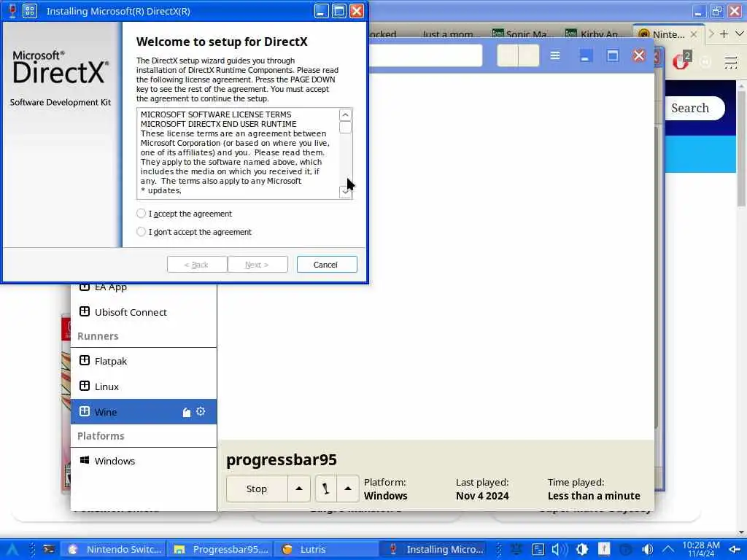Click the Windows logo icon in sidebar

coord(85,460)
